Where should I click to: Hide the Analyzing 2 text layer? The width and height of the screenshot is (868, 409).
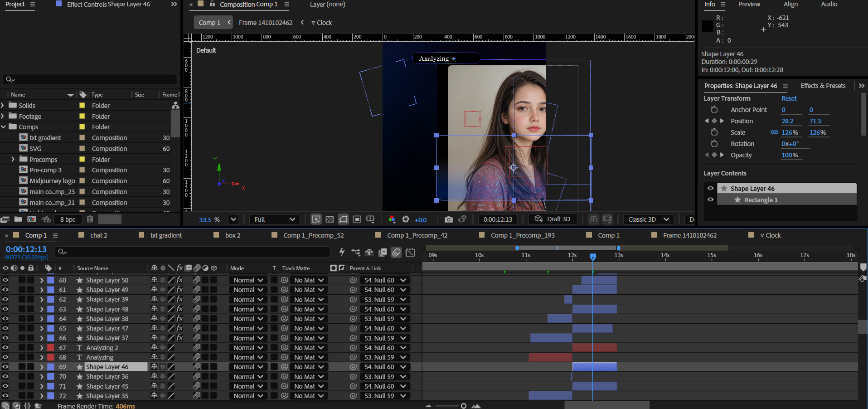(x=5, y=348)
